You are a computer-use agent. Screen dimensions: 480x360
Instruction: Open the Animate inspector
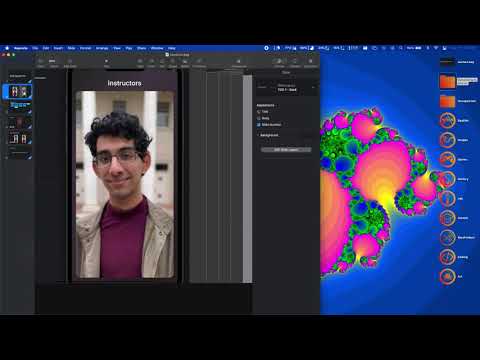295,63
